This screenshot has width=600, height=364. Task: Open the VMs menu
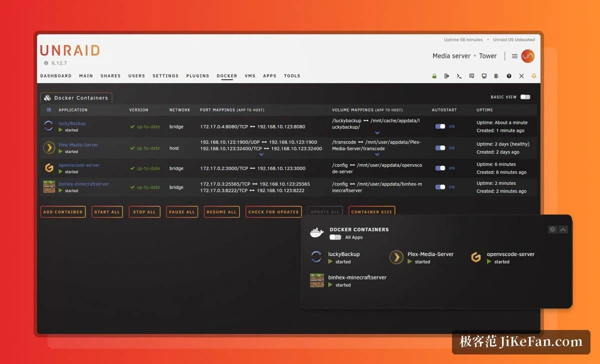(x=250, y=76)
